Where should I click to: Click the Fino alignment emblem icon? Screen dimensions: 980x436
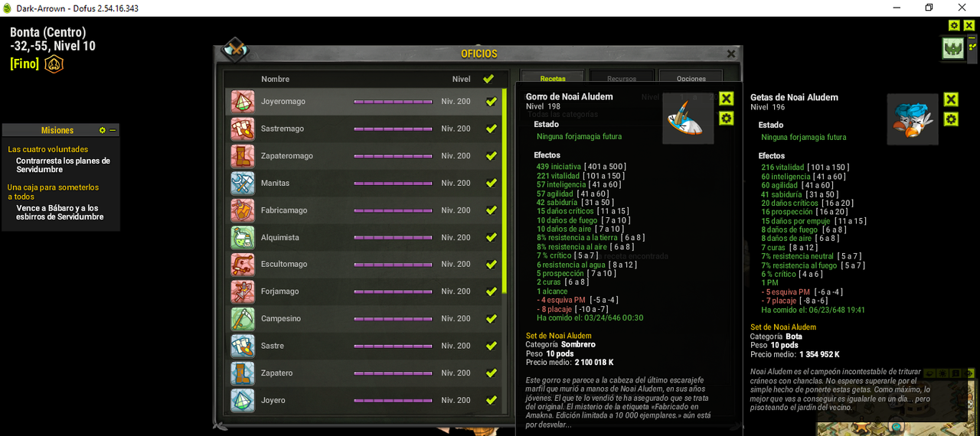[x=54, y=63]
